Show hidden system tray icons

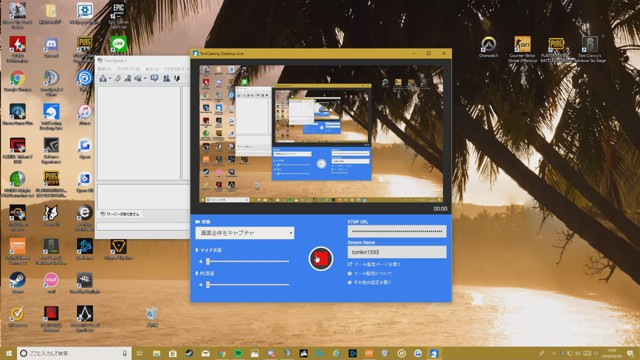click(x=553, y=353)
